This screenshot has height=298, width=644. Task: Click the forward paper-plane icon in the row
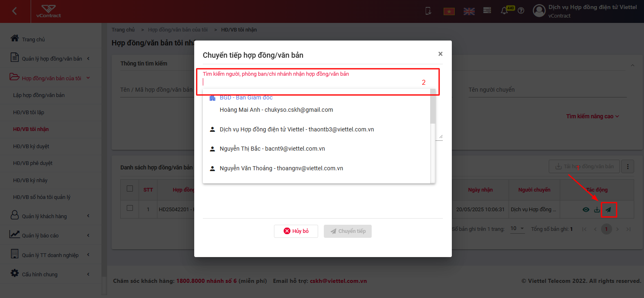(x=608, y=210)
